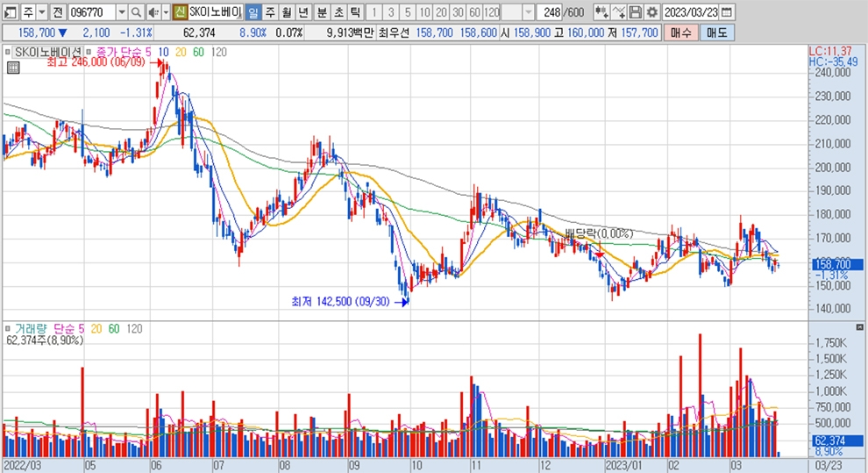This screenshot has height=473, width=868.
Task: Switch to the 틱 tick chart
Action: 355,11
